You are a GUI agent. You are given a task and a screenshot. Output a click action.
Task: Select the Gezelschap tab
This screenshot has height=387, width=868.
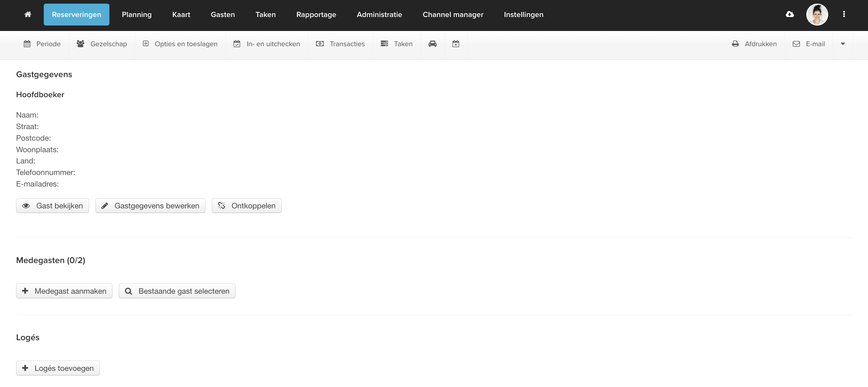[x=102, y=44]
